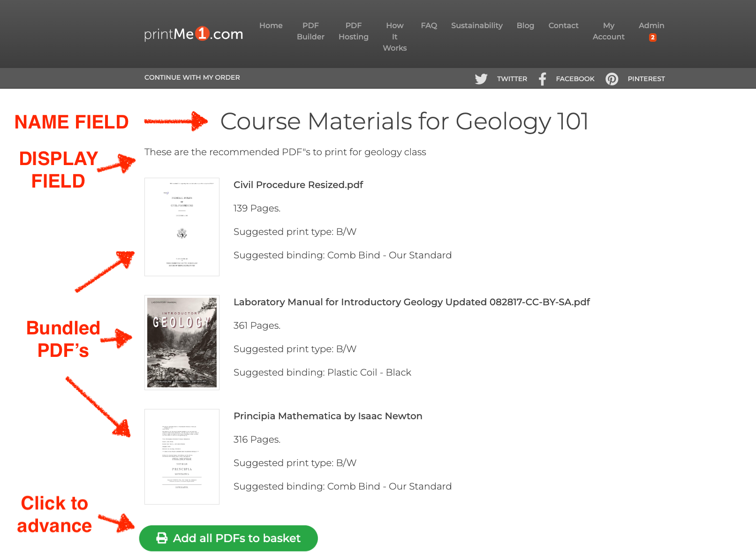Add all PDFs to basket
Image resolution: width=756 pixels, height=559 pixels.
pos(228,538)
